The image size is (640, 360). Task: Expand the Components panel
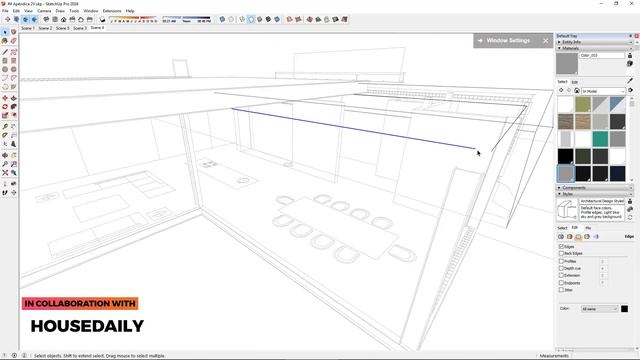click(x=594, y=188)
